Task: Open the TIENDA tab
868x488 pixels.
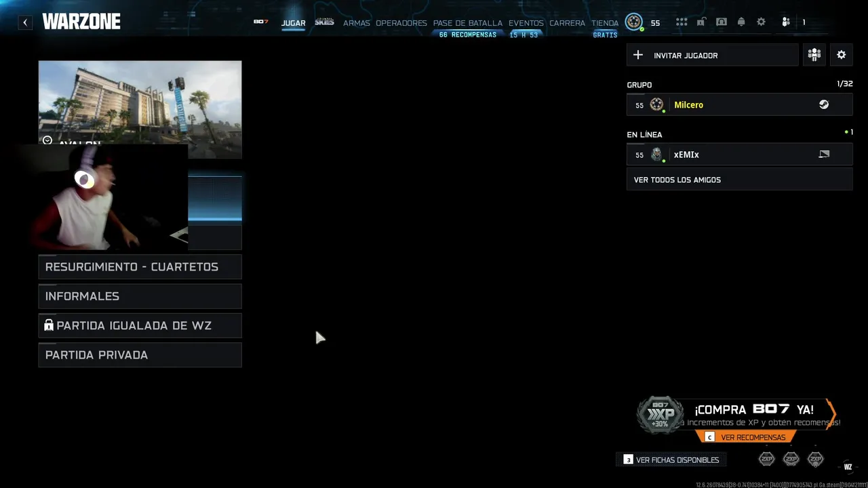Action: click(605, 23)
